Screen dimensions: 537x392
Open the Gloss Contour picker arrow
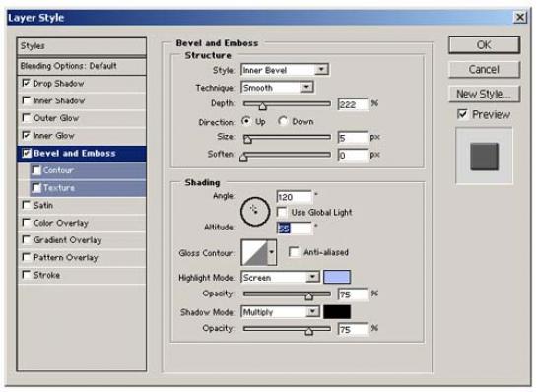point(272,253)
